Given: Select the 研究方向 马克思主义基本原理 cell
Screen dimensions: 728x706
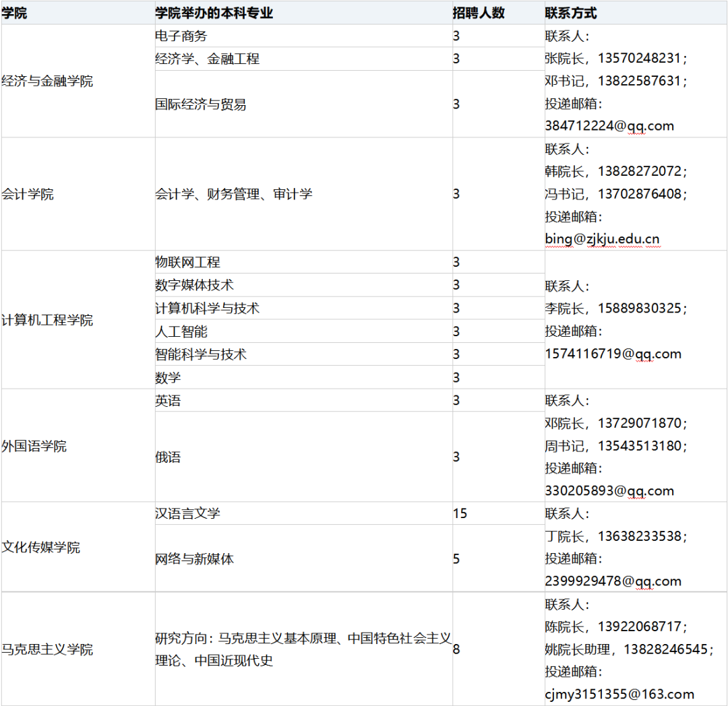Looking at the screenshot, I should pyautogui.click(x=303, y=649).
